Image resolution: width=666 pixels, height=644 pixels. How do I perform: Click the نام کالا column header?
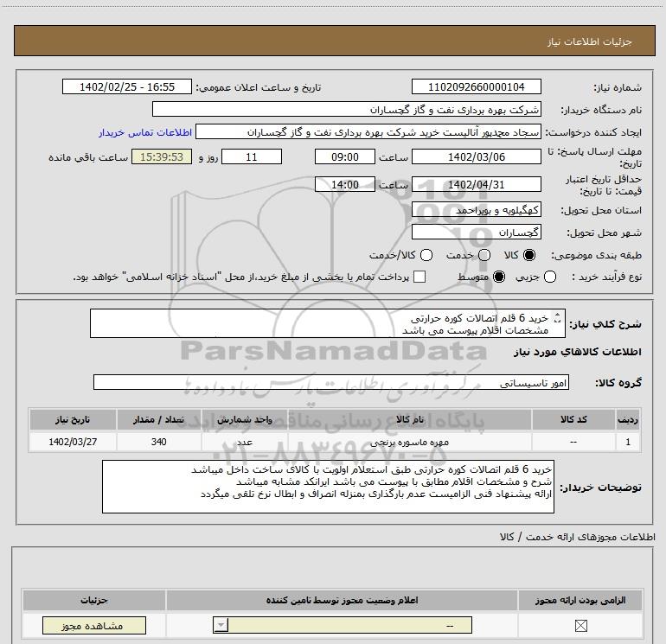coord(410,419)
